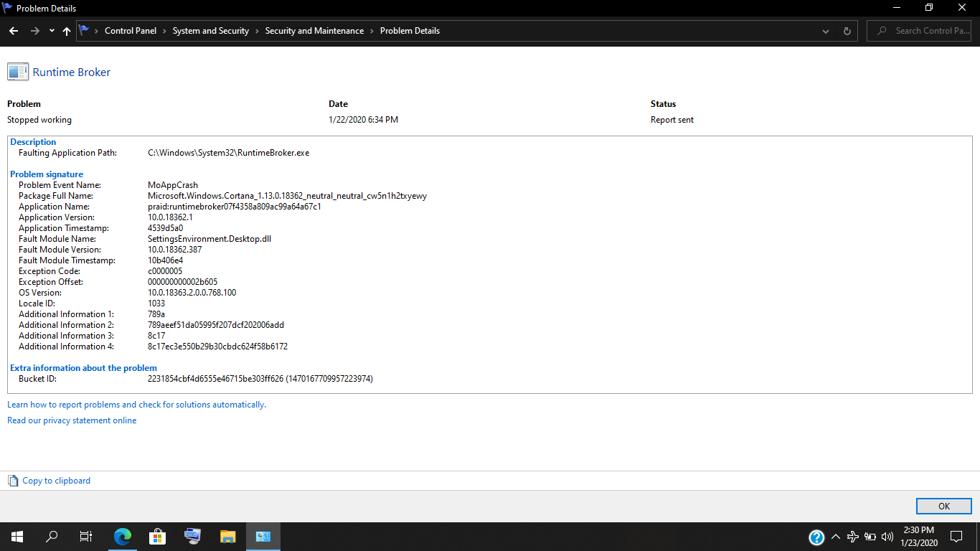
Task: Click the Runtime Broker heading
Action: [72, 72]
